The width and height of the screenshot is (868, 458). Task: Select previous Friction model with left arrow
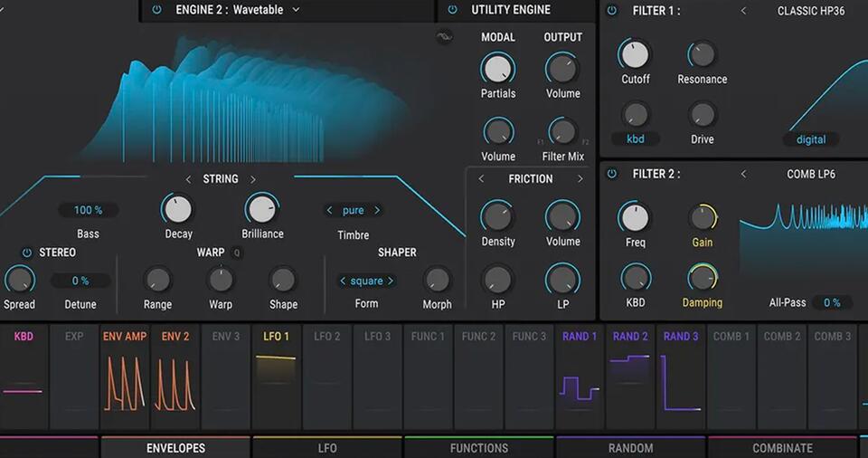tap(481, 178)
